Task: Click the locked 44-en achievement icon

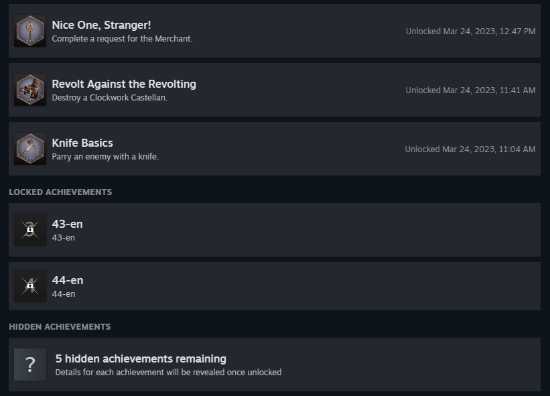Action: click(x=30, y=286)
